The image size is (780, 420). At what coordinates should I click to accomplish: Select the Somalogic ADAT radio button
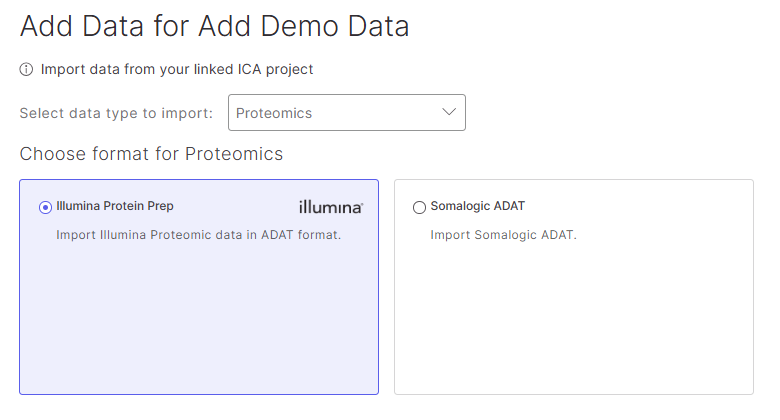[x=419, y=207]
